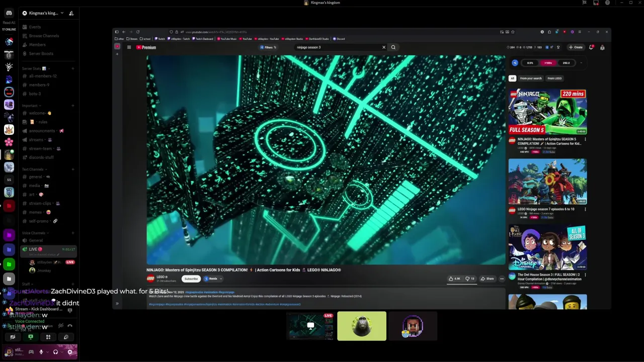Select user Jmonkey in voice channel
Viewport: 644px width, 362px height.
pos(44,270)
